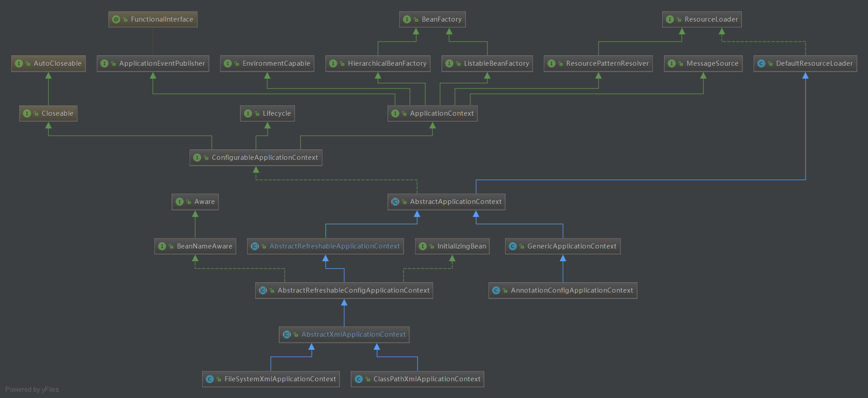Click the interface icon on ResourceLoader
This screenshot has height=398, width=868.
coord(670,19)
